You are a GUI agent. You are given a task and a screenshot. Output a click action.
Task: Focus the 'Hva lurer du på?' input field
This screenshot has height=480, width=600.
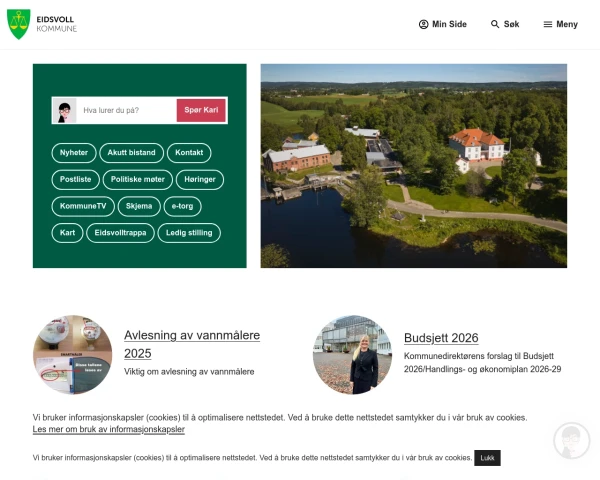(125, 111)
